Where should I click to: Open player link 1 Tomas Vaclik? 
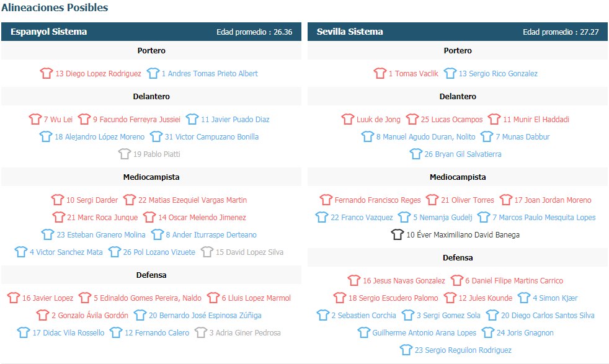[x=413, y=73]
